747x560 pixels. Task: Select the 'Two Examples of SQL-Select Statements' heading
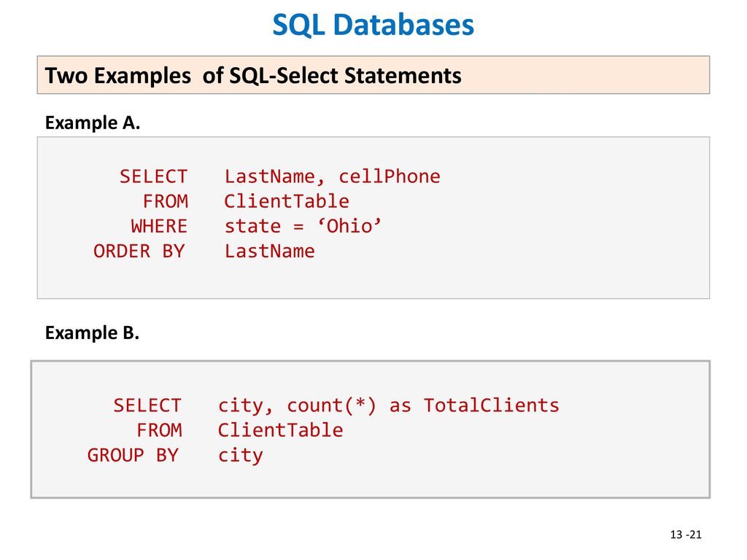(x=253, y=75)
